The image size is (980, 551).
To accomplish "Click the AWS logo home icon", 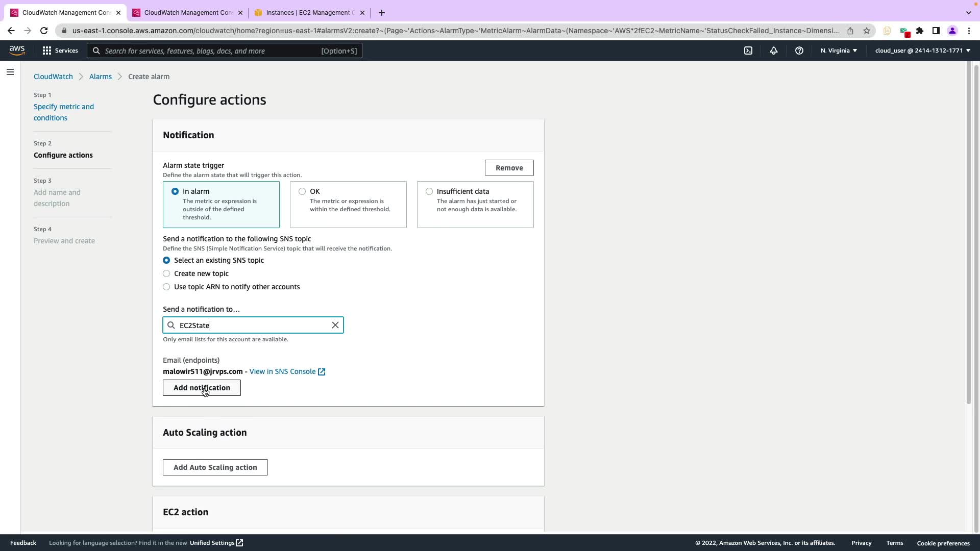I will point(17,50).
